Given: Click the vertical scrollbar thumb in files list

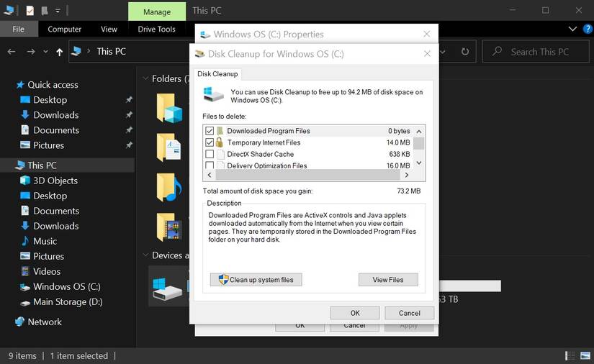Looking at the screenshot, I should pyautogui.click(x=418, y=143).
